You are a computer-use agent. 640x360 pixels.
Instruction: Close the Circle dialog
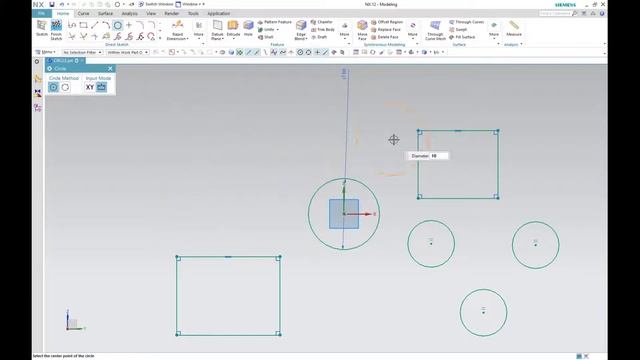click(x=110, y=69)
